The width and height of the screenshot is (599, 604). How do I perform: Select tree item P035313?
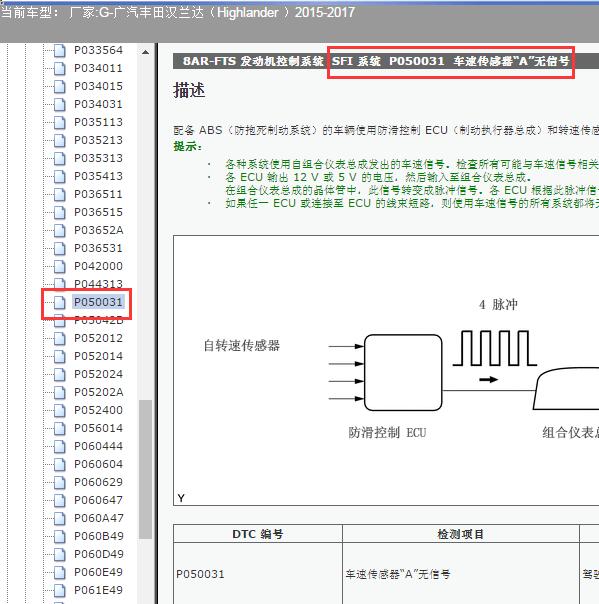click(98, 158)
